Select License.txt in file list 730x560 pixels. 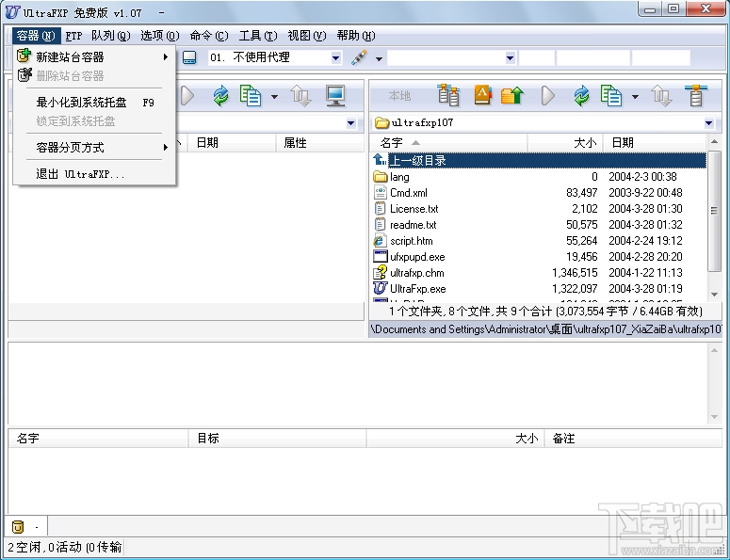click(x=539, y=209)
